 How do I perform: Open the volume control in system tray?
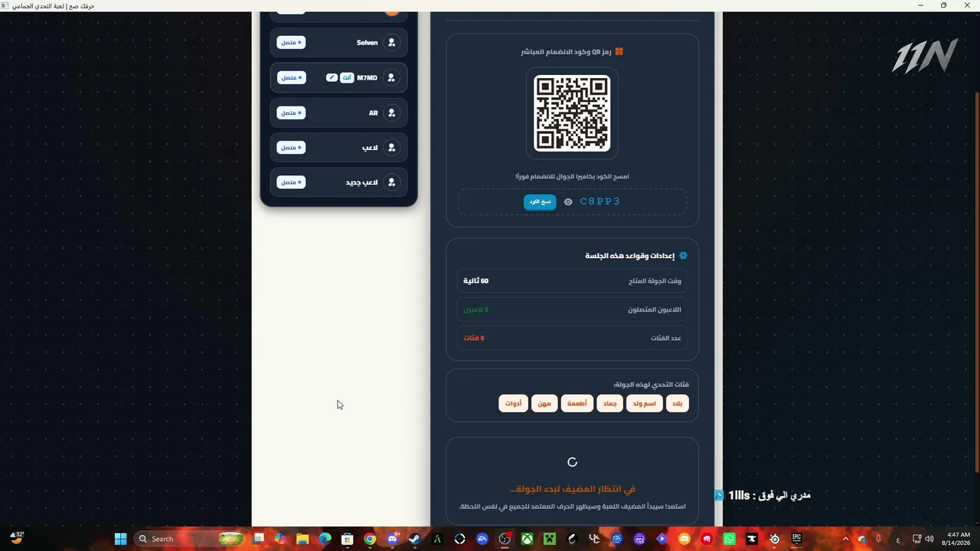point(929,539)
